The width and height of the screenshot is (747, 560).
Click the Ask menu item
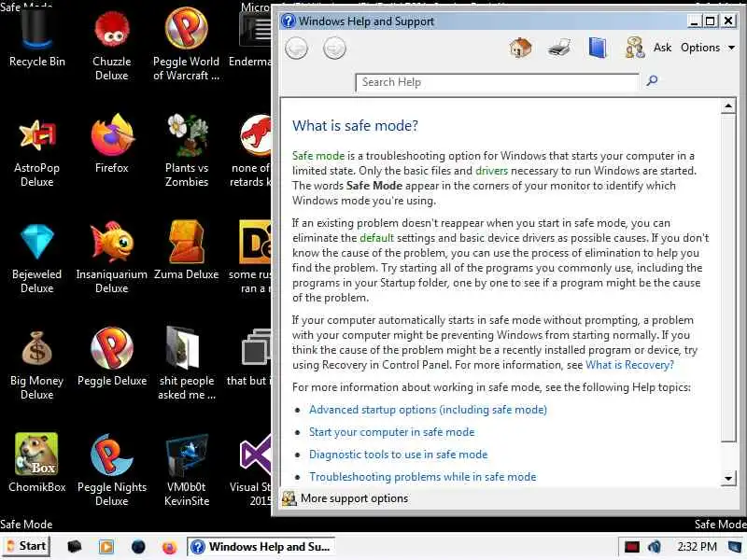[x=662, y=48]
